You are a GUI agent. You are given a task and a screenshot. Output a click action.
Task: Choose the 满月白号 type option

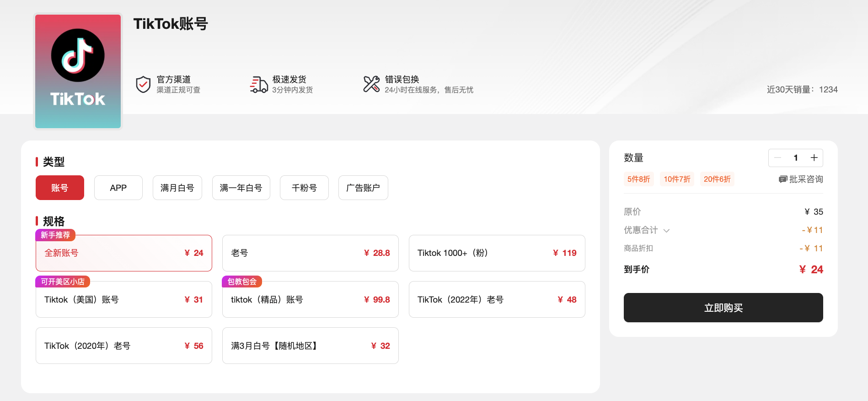click(177, 188)
